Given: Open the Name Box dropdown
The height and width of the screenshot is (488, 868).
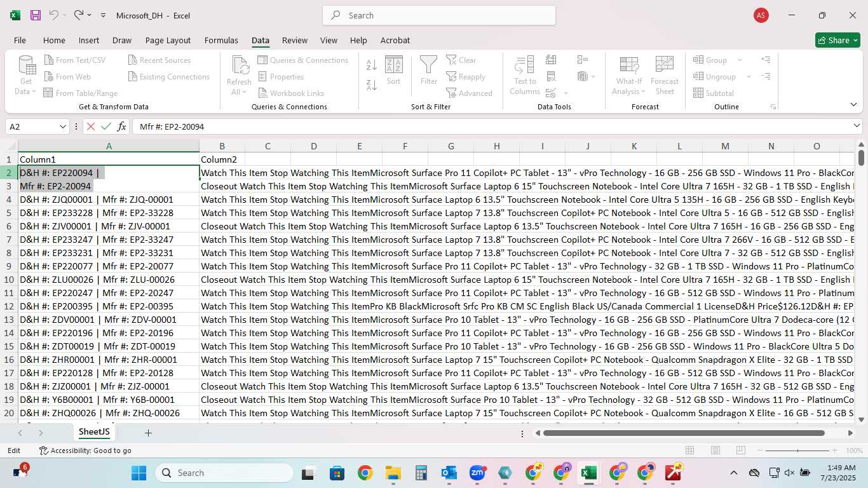Looking at the screenshot, I should [63, 126].
